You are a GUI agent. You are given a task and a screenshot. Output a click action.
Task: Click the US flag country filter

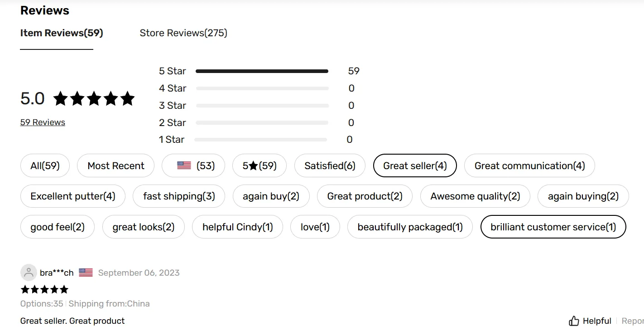[193, 166]
